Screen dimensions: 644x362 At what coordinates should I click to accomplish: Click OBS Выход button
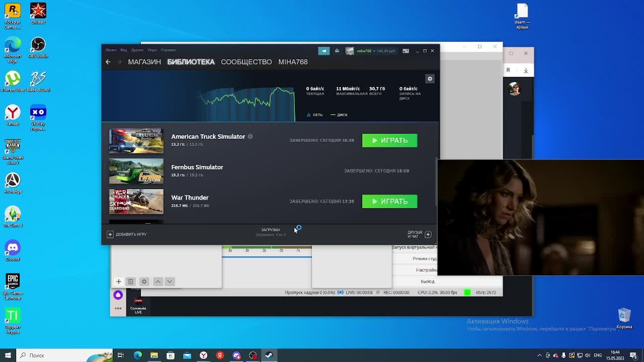coord(427,282)
